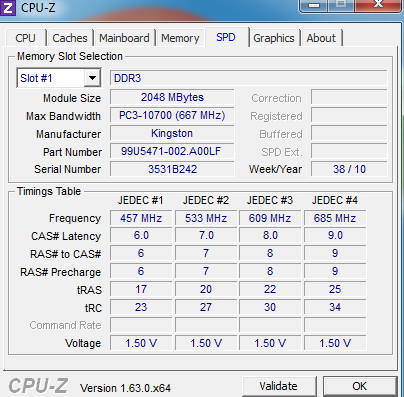Viewport: 404px width, 397px height.
Task: Click tRAS value 17
Action: click(x=141, y=289)
